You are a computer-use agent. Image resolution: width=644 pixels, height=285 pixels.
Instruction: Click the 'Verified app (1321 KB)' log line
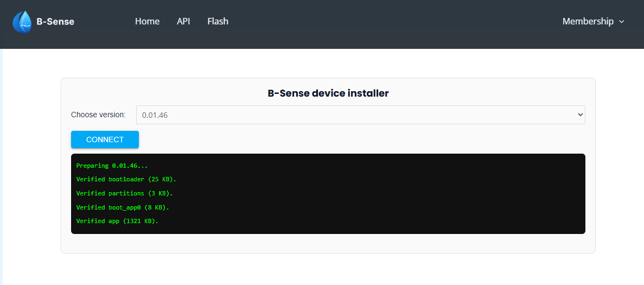[x=117, y=221]
